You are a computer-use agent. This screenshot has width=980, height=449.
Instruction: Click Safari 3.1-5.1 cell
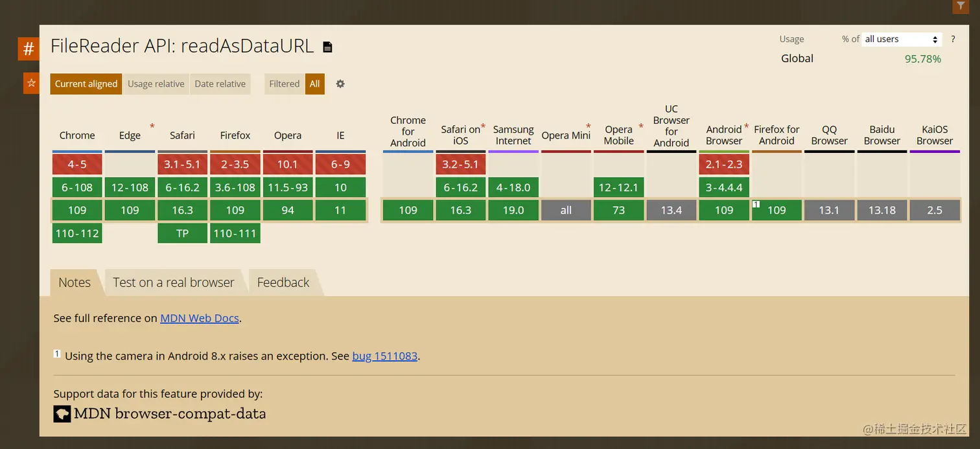click(x=182, y=165)
